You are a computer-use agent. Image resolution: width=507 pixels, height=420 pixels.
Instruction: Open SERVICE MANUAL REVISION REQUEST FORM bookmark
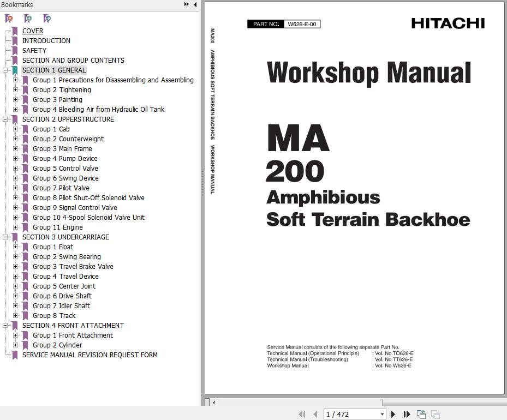(x=90, y=355)
